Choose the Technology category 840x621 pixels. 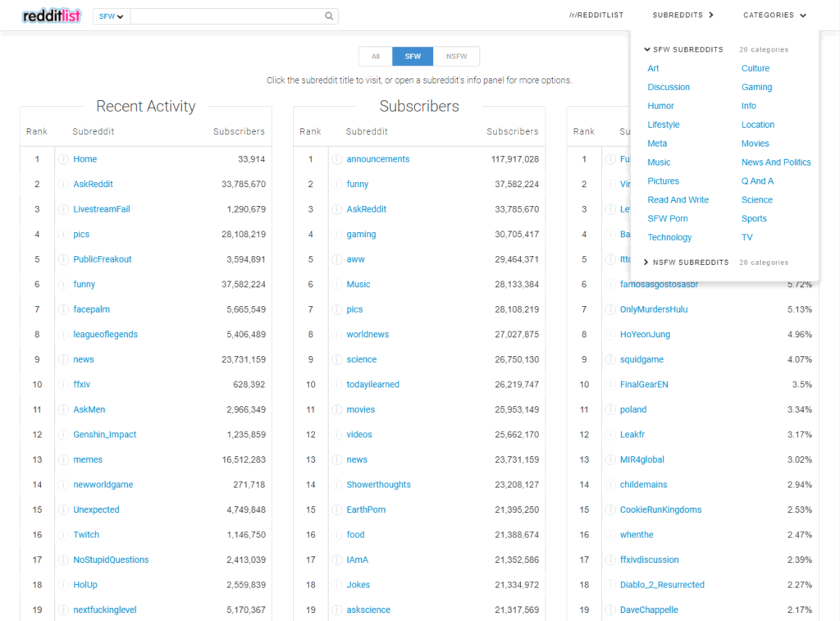[x=669, y=237]
